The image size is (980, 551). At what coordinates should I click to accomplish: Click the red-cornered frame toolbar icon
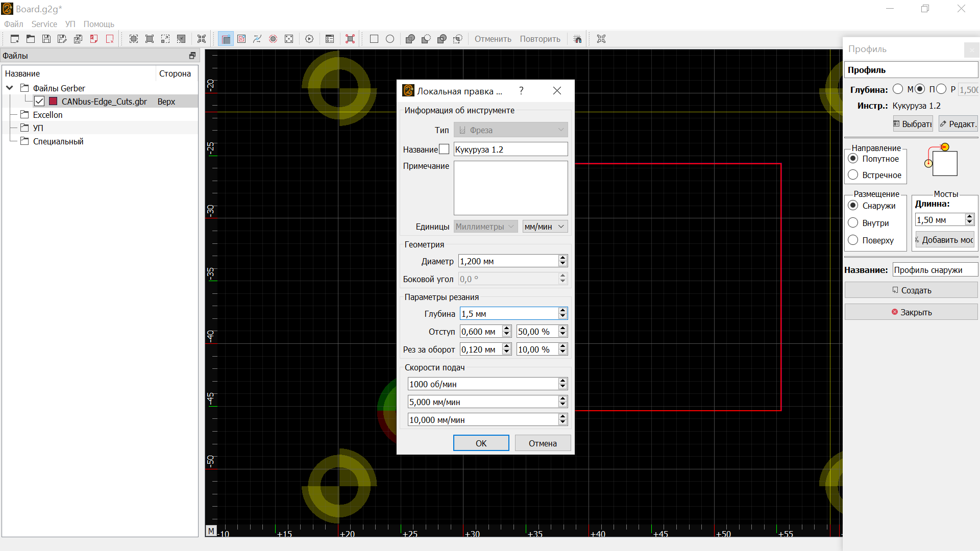pos(350,39)
